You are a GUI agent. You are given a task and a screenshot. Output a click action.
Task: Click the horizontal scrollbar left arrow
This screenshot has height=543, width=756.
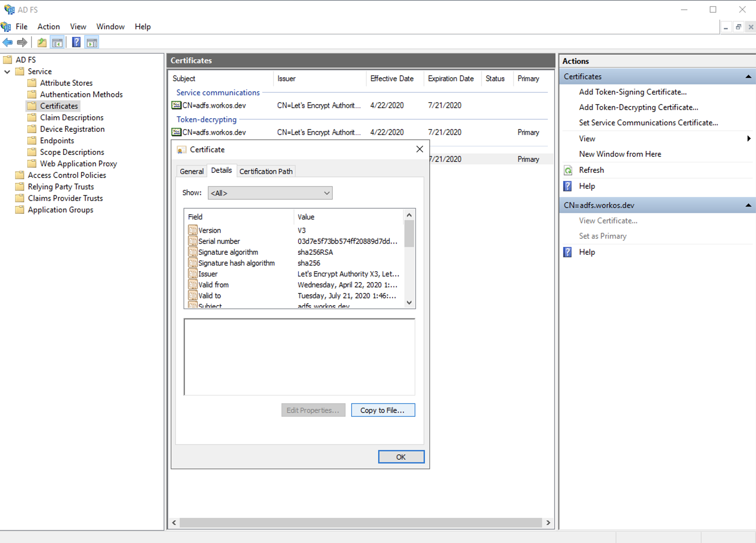coord(174,522)
